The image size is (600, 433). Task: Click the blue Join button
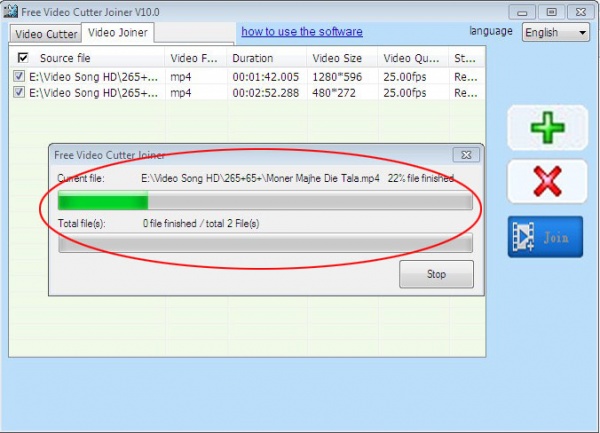tap(545, 237)
